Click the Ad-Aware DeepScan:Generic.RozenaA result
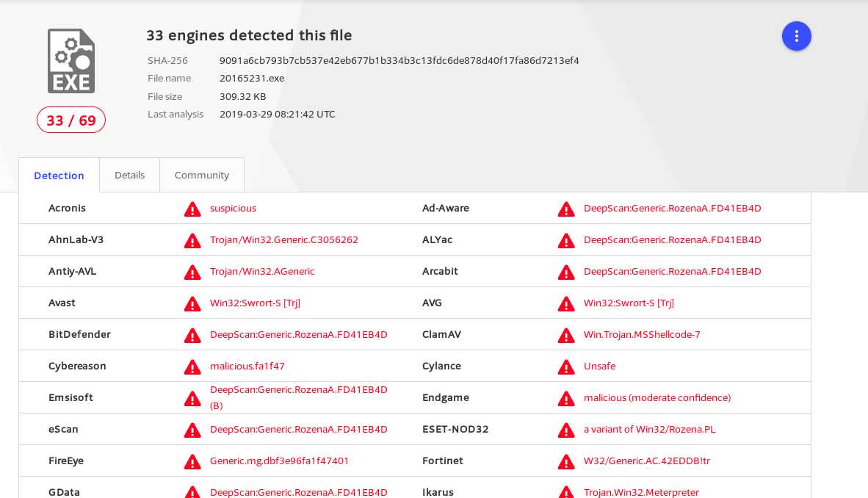This screenshot has width=868, height=498. (x=673, y=209)
